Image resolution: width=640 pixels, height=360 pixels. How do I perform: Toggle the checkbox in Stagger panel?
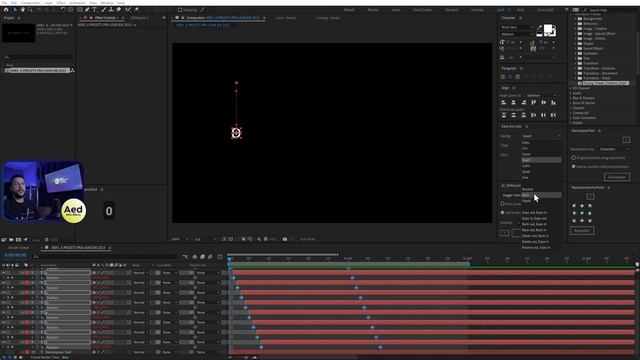coord(502,213)
